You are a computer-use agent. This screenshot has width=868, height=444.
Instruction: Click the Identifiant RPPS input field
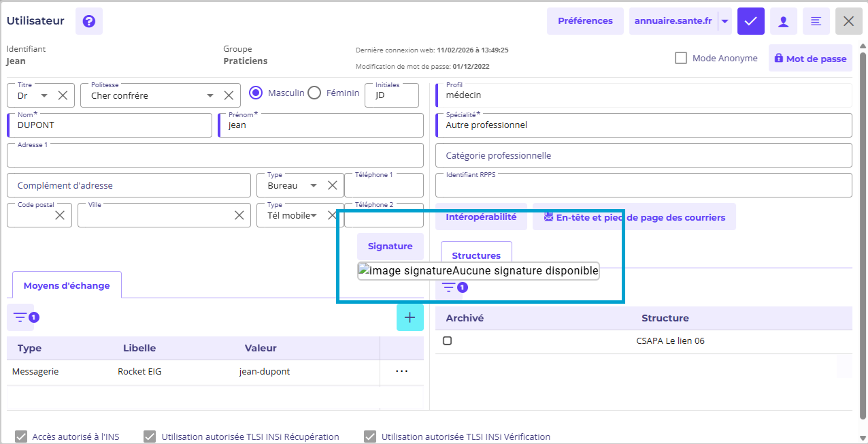(643, 186)
